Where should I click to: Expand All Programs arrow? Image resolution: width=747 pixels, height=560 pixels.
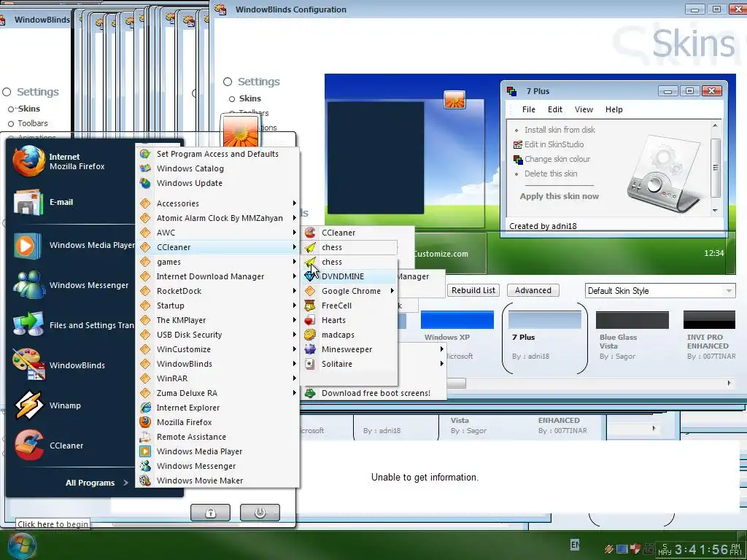click(125, 483)
